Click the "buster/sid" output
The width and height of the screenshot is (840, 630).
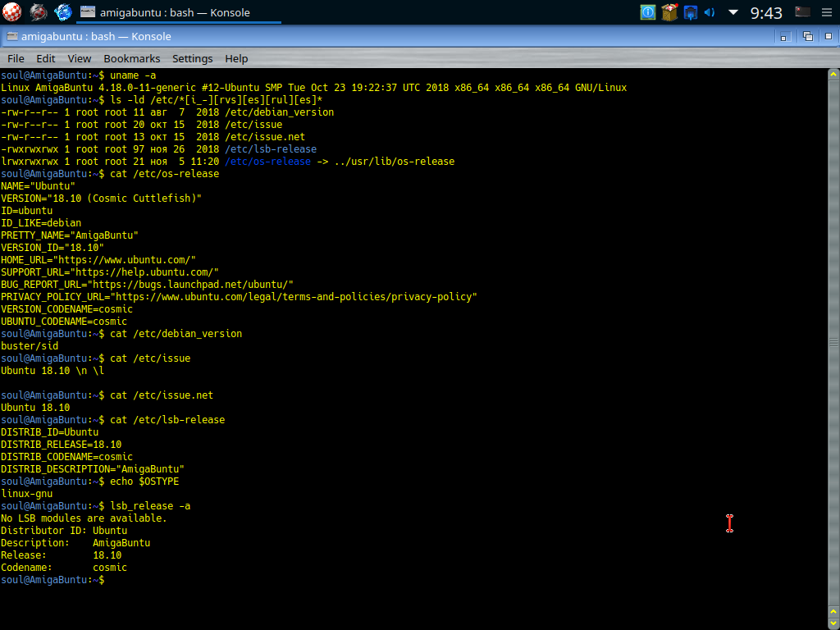point(30,347)
